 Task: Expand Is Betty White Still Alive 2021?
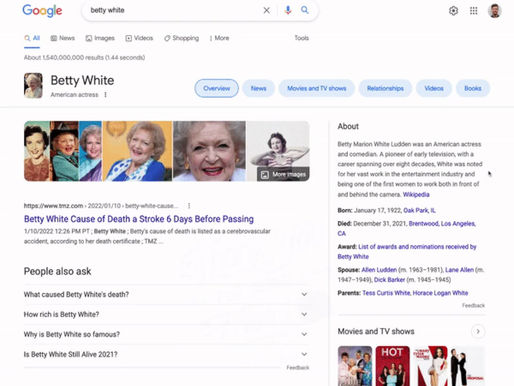(x=167, y=354)
